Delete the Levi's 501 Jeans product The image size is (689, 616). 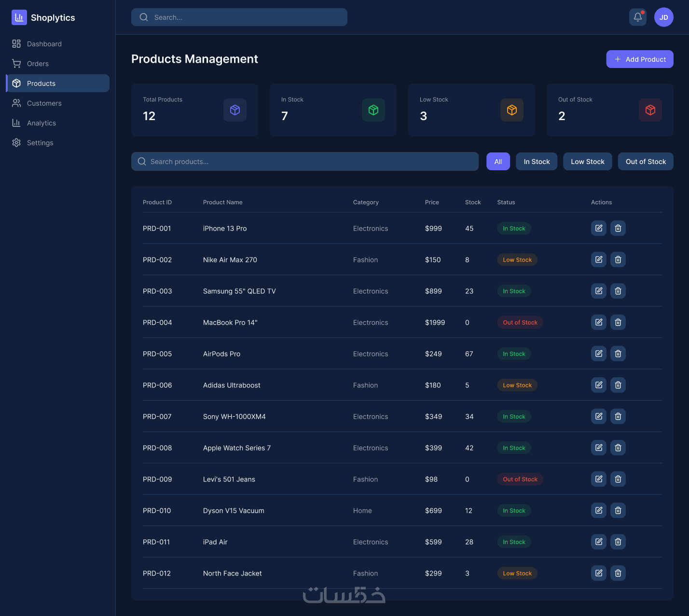[x=618, y=479]
